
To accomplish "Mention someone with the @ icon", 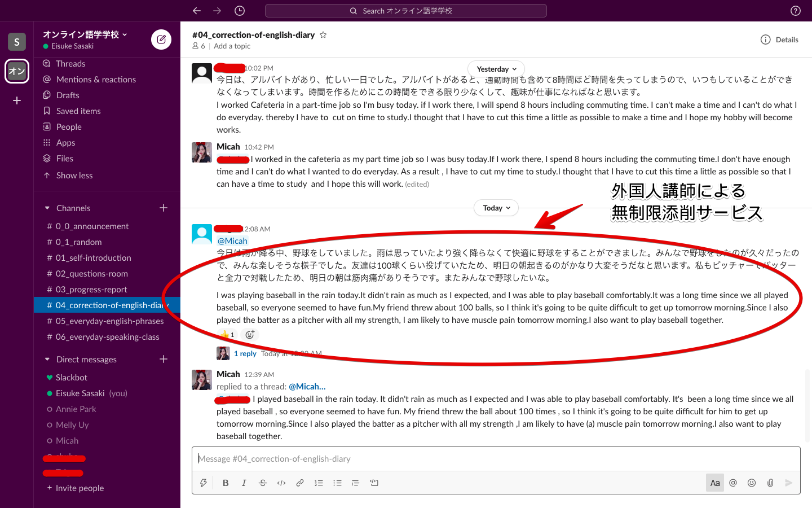I will 733,483.
